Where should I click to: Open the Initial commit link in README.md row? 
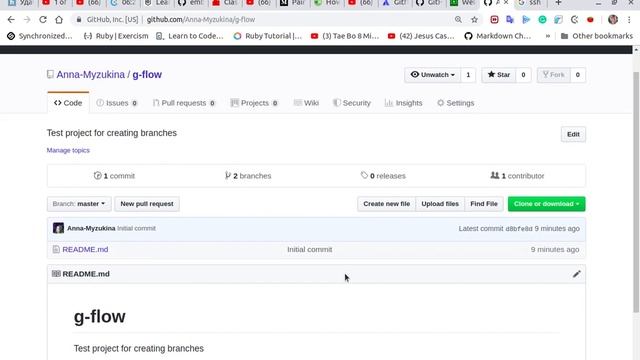(309, 249)
